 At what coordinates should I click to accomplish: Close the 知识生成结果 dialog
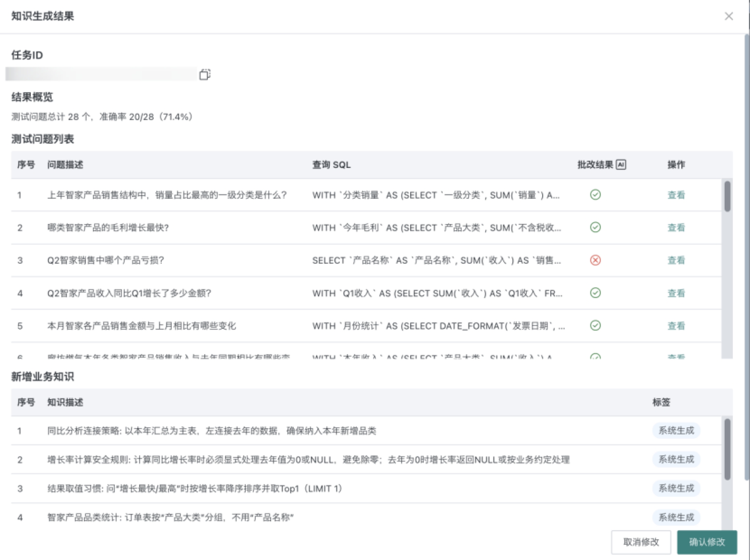pyautogui.click(x=729, y=16)
